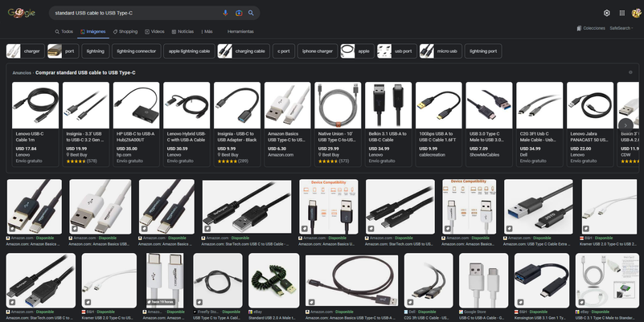Filter by charger chip

pos(26,51)
